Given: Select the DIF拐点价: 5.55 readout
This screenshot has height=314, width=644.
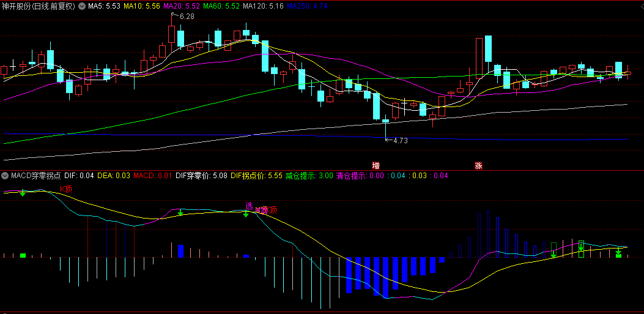Looking at the screenshot, I should (x=256, y=176).
